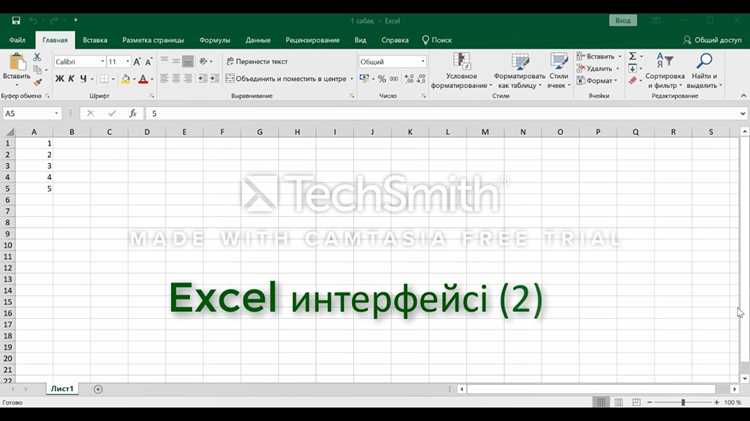Click the Undo arrow in quick access toolbar

coord(33,21)
